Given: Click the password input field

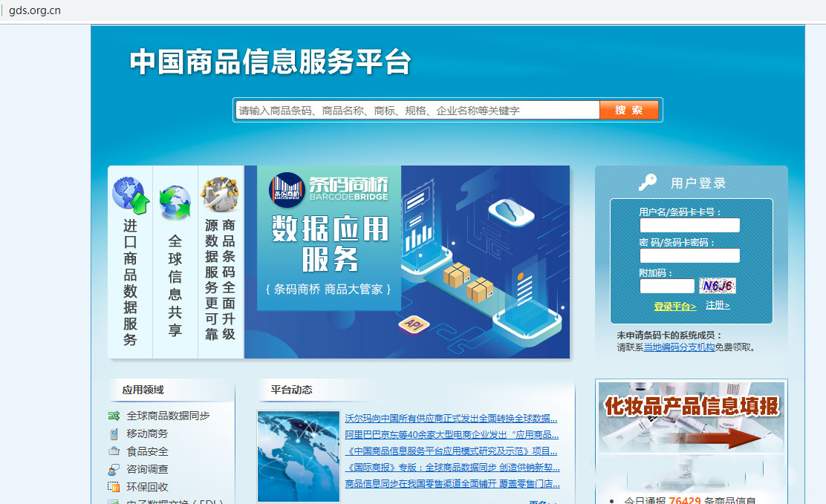Looking at the screenshot, I should 689,255.
